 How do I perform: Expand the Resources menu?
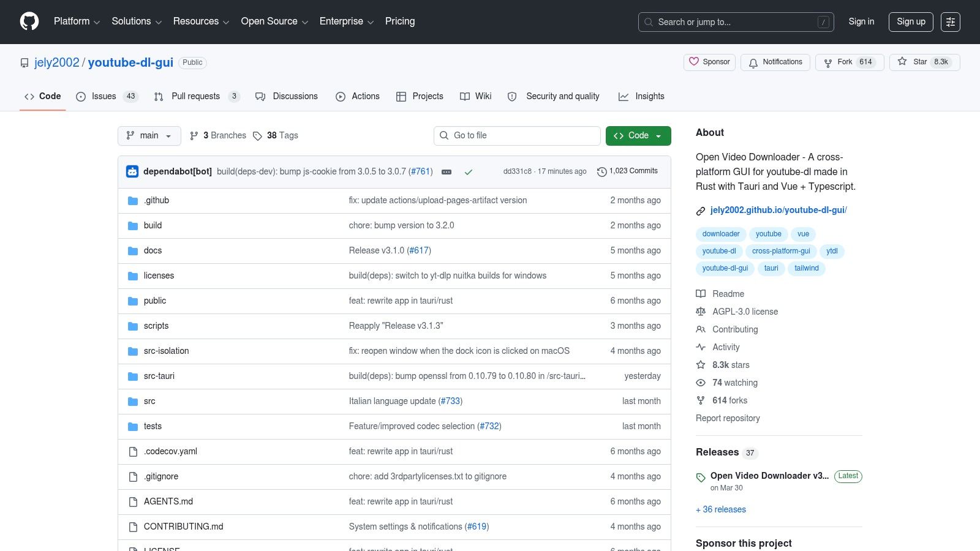coord(201,21)
